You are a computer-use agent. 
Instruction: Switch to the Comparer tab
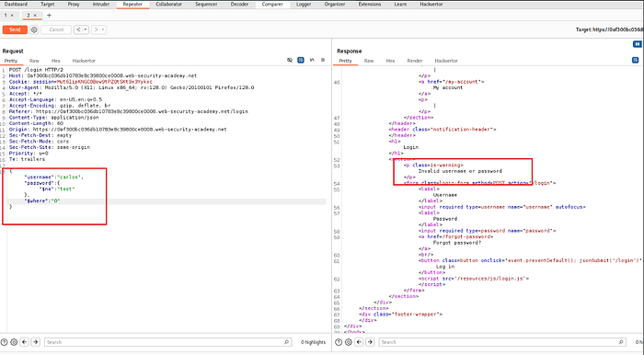coord(272,4)
